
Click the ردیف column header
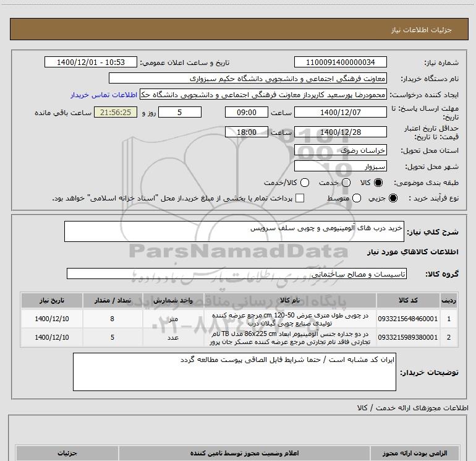[449, 301]
